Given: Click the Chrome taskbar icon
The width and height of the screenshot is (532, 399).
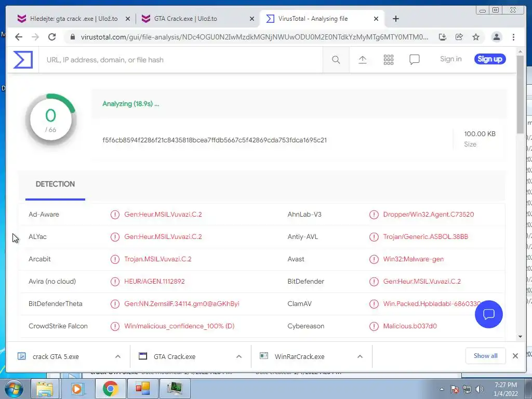Looking at the screenshot, I should click(x=110, y=389).
